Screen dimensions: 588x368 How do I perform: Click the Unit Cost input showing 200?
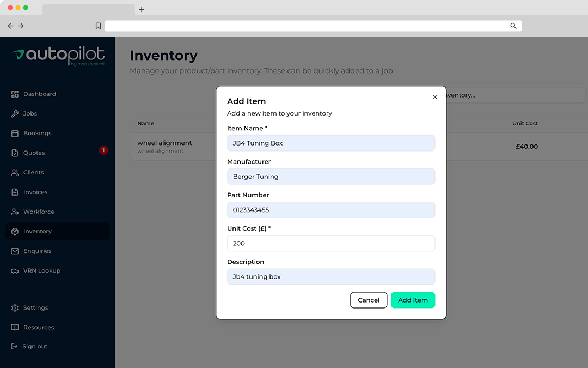(x=331, y=243)
